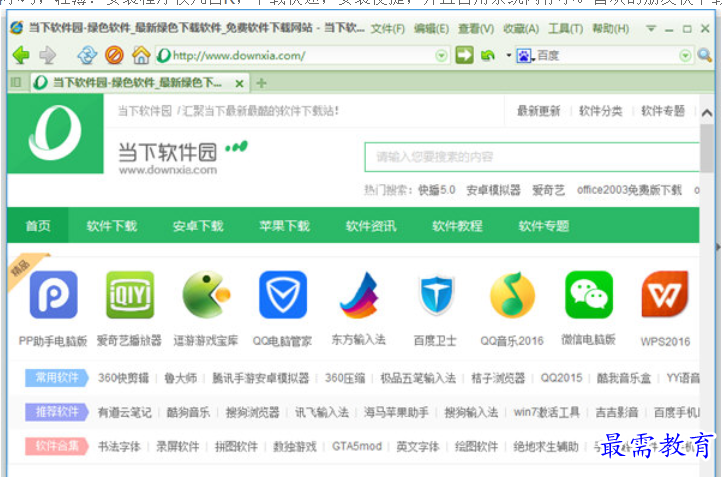Click the vertical page scrollbar thumb
This screenshot has height=477, width=722.
point(707,148)
